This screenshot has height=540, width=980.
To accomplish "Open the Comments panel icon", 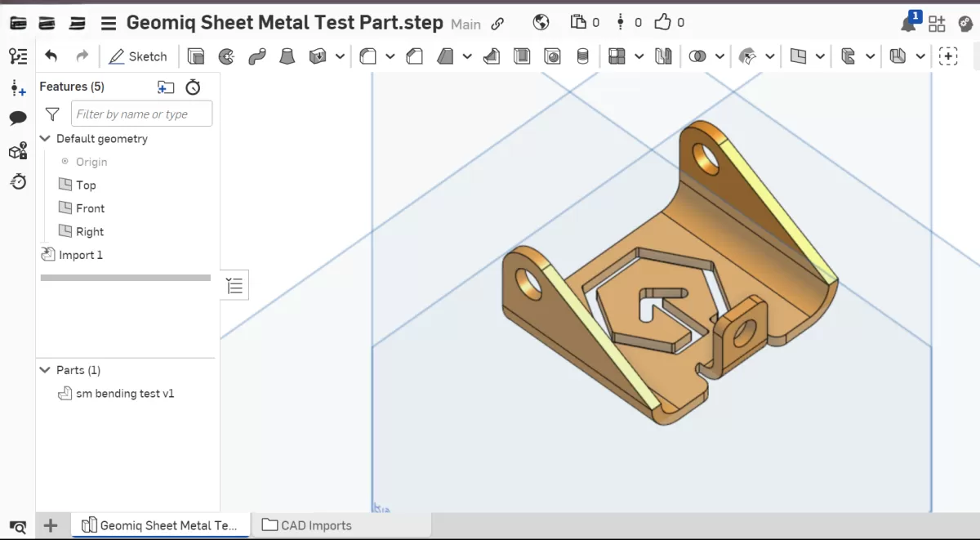I will (x=18, y=119).
